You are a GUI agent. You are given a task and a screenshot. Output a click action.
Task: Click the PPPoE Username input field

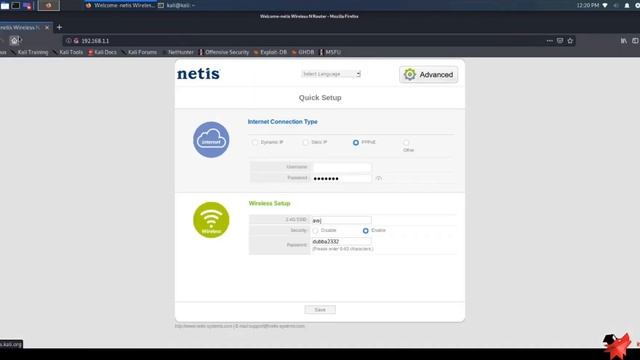[x=342, y=167]
